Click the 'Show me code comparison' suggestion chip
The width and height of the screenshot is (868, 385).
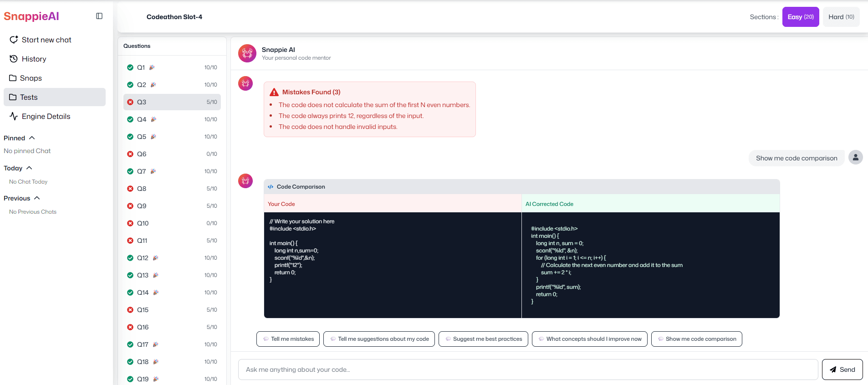click(696, 339)
